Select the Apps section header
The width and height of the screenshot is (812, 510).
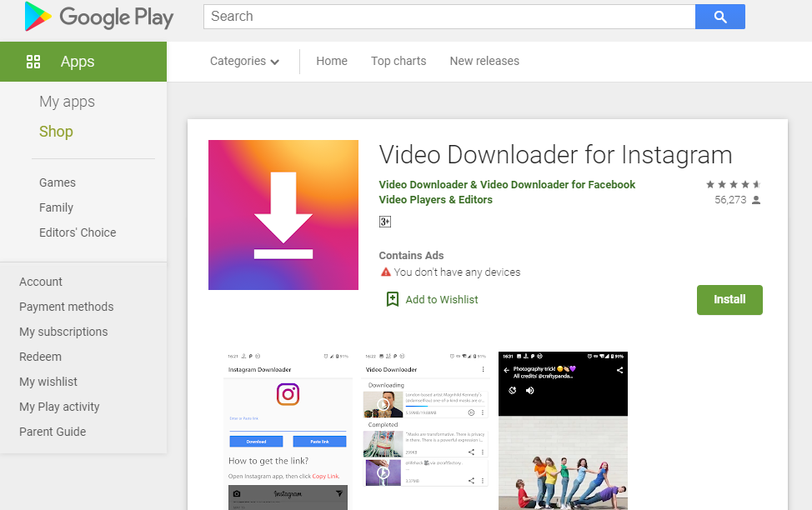[x=83, y=62]
